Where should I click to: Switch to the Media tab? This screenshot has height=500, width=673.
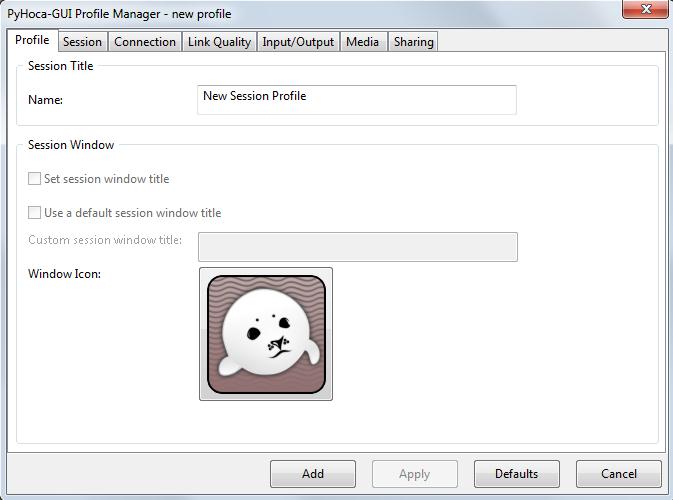363,42
